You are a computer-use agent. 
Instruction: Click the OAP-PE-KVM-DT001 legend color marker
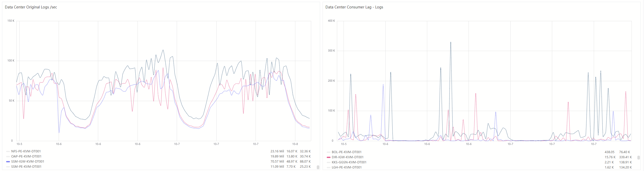8,156
